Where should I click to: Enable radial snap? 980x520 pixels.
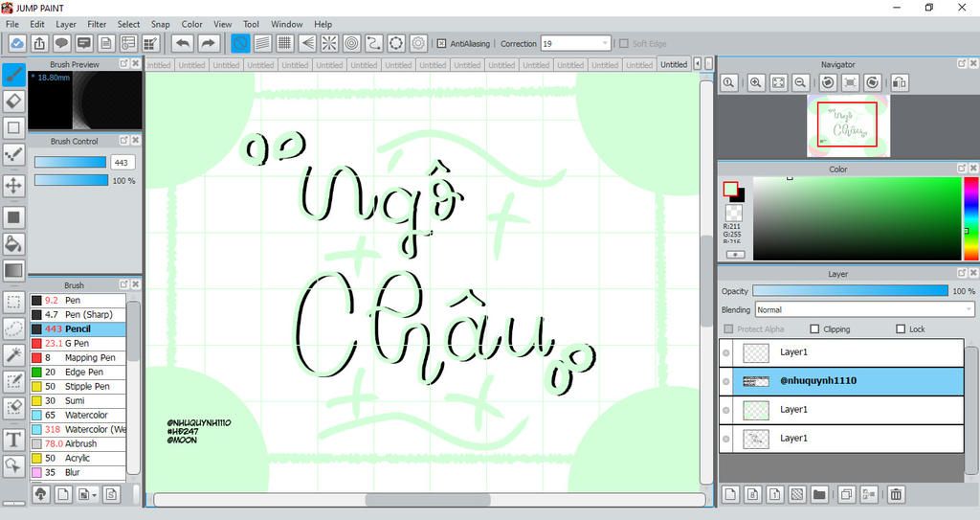coord(329,43)
